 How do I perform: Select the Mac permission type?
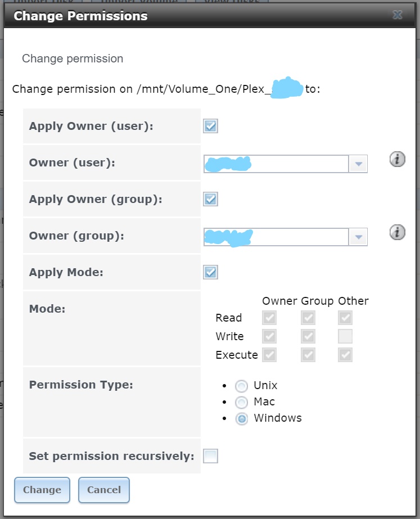pos(242,402)
